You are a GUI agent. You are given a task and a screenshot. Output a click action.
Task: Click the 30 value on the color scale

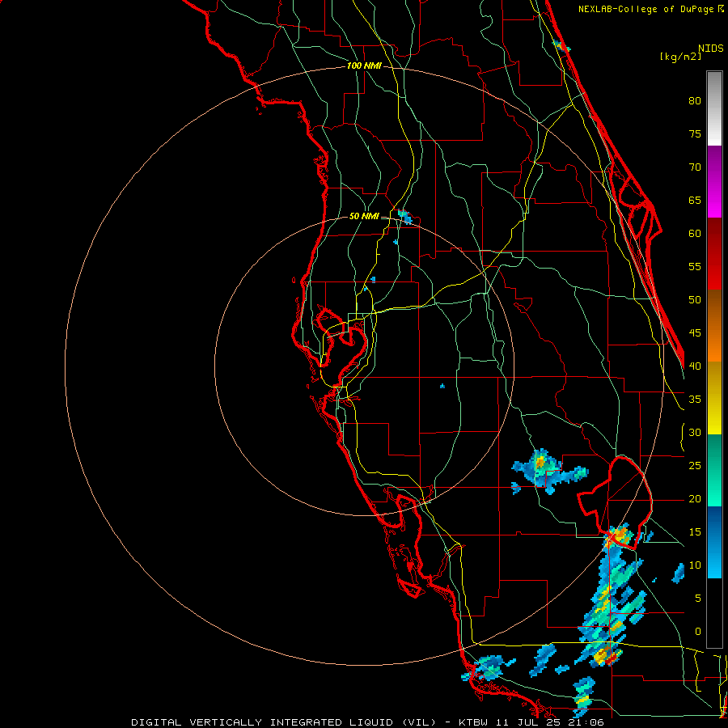[695, 432]
